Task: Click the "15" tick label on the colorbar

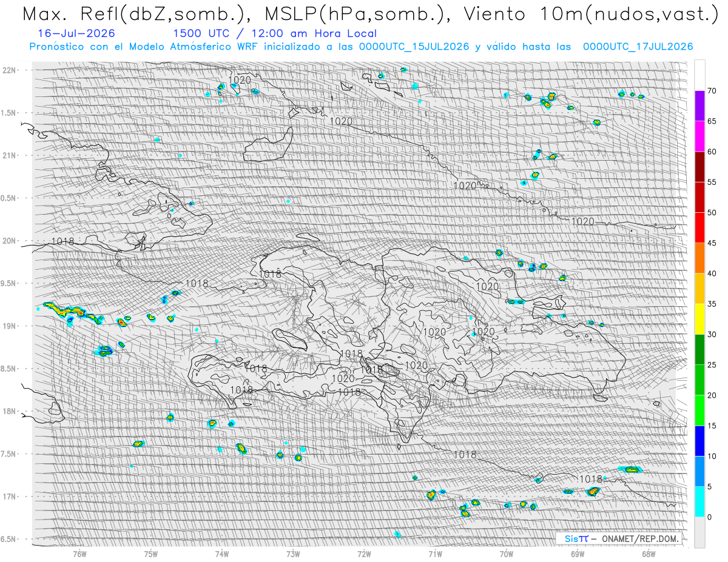Action: (x=712, y=426)
